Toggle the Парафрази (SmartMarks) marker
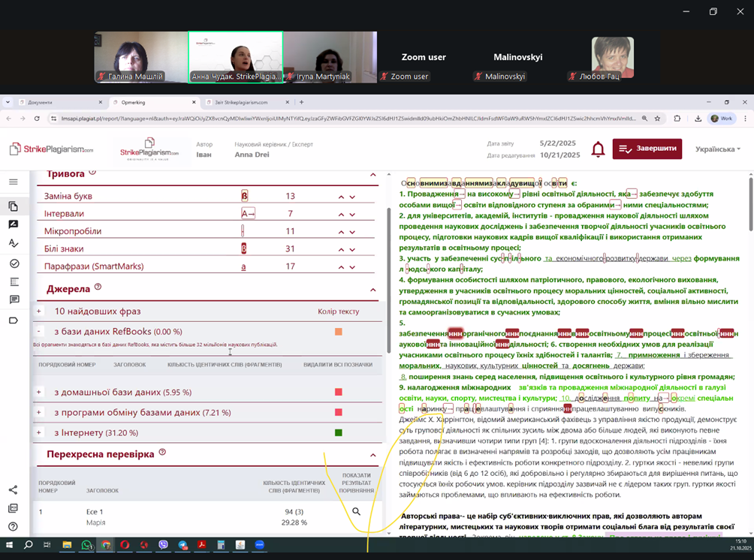This screenshot has height=560, width=754. (x=243, y=266)
